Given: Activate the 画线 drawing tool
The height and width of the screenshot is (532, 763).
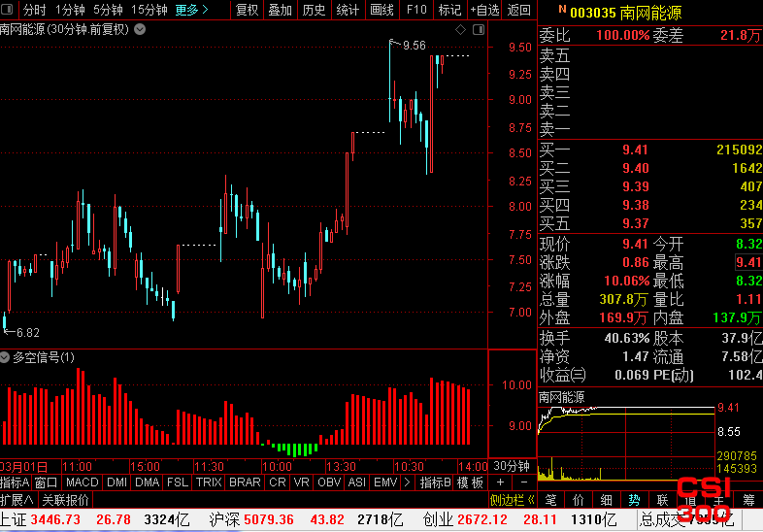Looking at the screenshot, I should (x=381, y=10).
